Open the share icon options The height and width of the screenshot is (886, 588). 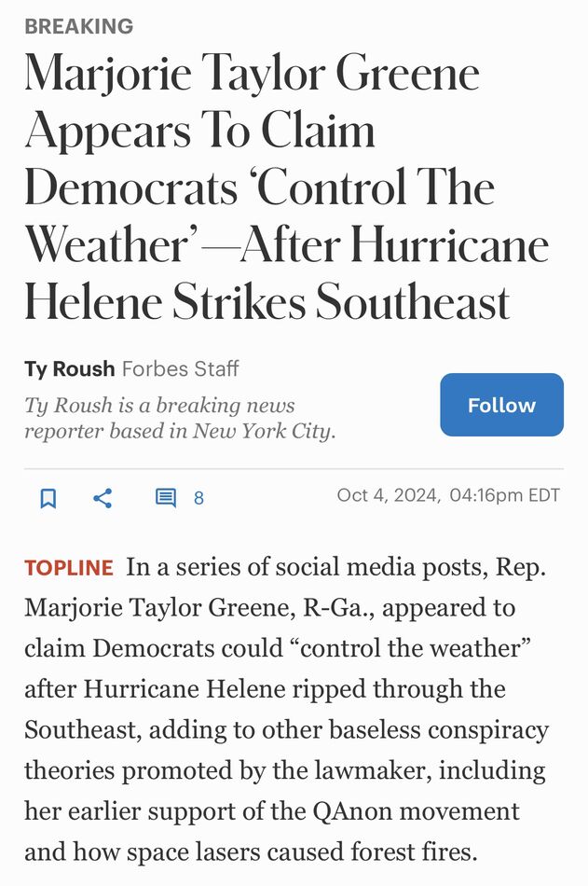(x=103, y=498)
